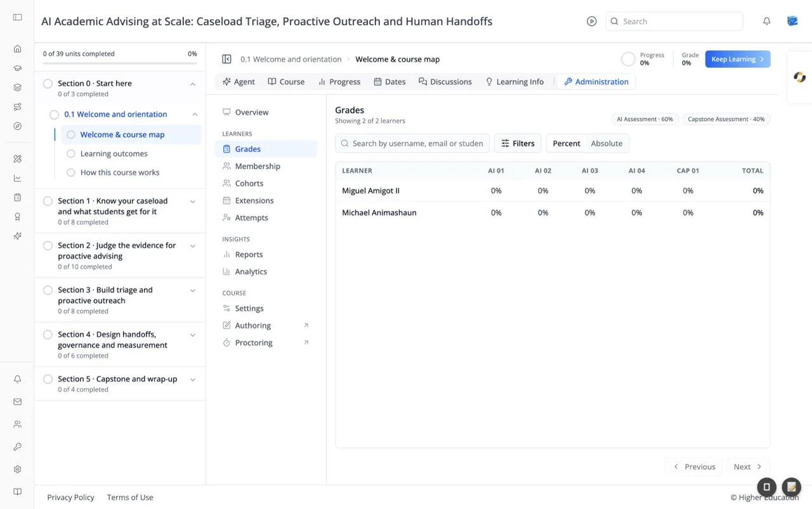812x509 pixels.
Task: Open the Learning Info tab
Action: [514, 82]
